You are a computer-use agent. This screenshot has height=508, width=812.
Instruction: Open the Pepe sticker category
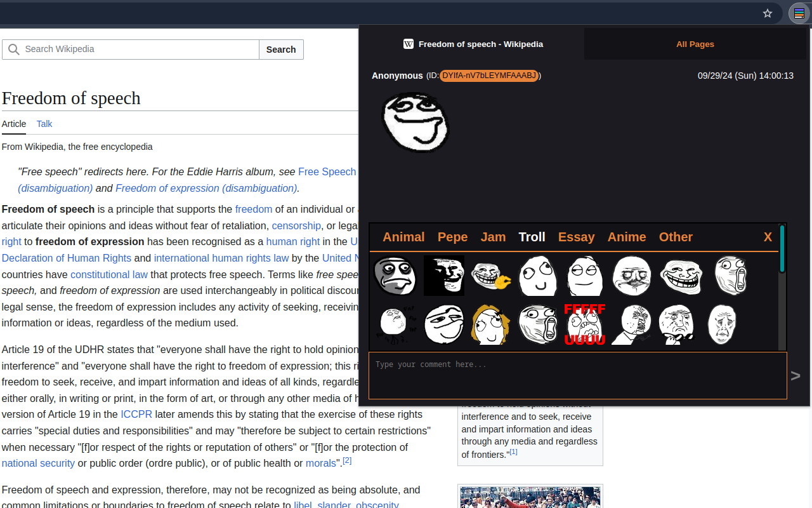click(x=452, y=237)
